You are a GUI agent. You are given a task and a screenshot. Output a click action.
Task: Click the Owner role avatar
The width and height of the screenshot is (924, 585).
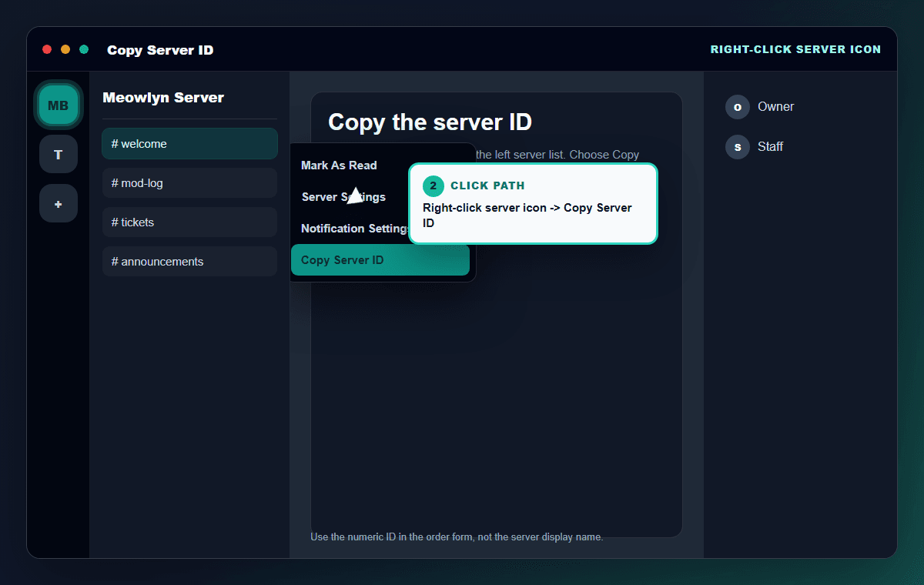pyautogui.click(x=738, y=107)
